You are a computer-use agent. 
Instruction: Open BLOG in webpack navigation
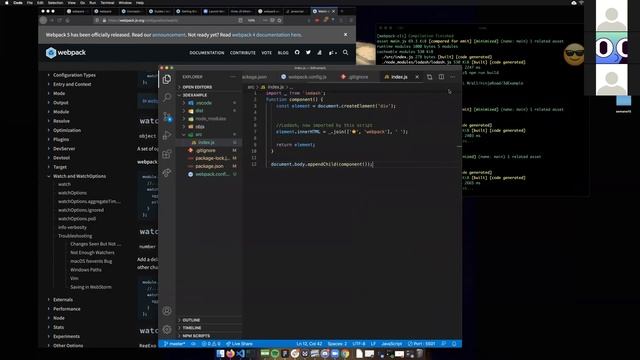pos(283,53)
